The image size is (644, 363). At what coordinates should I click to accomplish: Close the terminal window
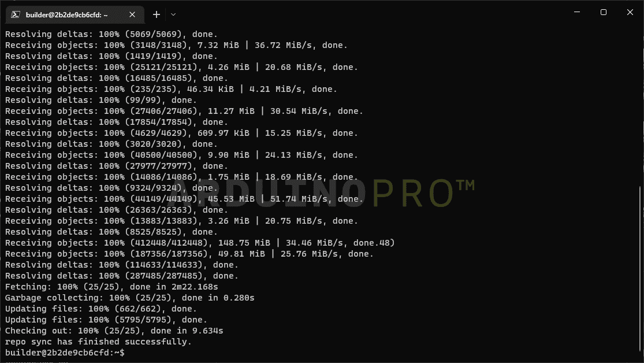click(x=630, y=12)
